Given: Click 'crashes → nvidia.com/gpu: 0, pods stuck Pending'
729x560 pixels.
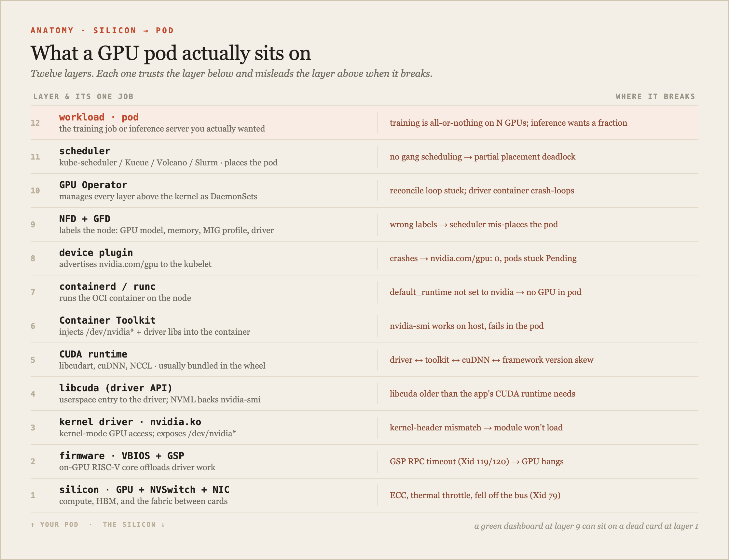Looking at the screenshot, I should [483, 258].
